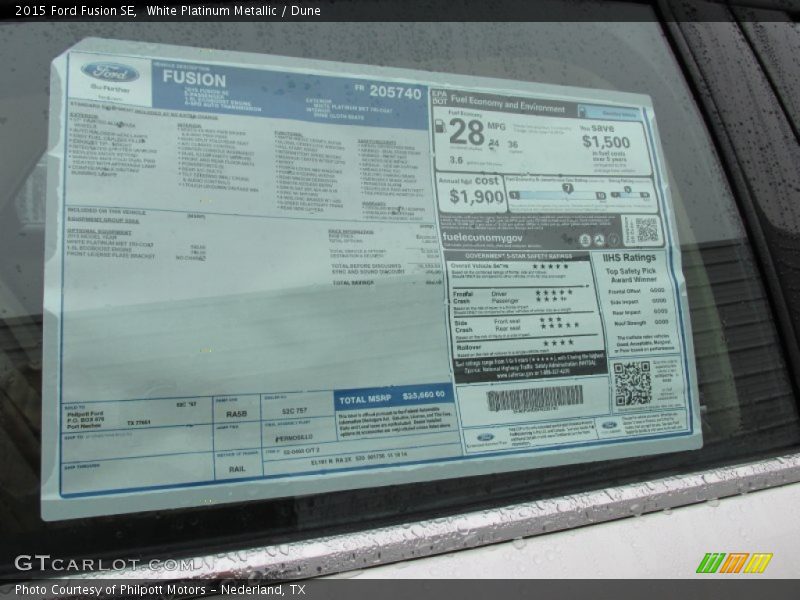Click the number 205740 in the blue header
800x600 pixels.
click(x=395, y=92)
